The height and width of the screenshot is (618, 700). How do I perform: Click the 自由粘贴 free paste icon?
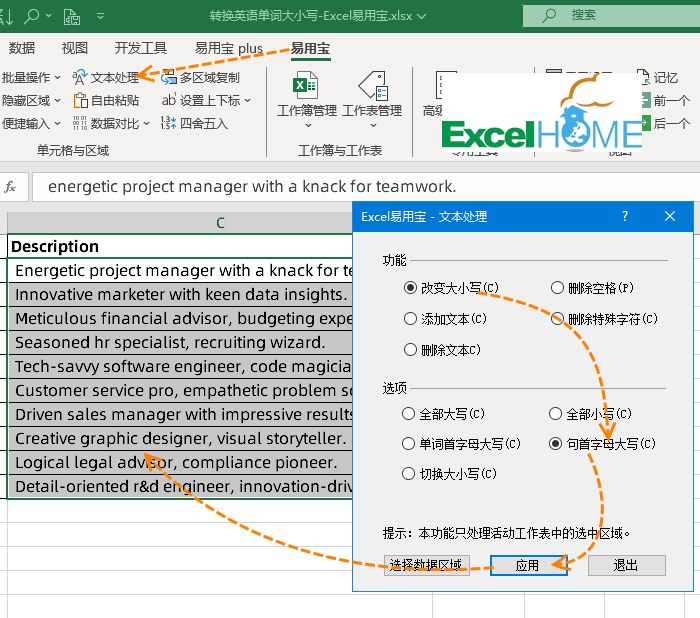[80, 100]
